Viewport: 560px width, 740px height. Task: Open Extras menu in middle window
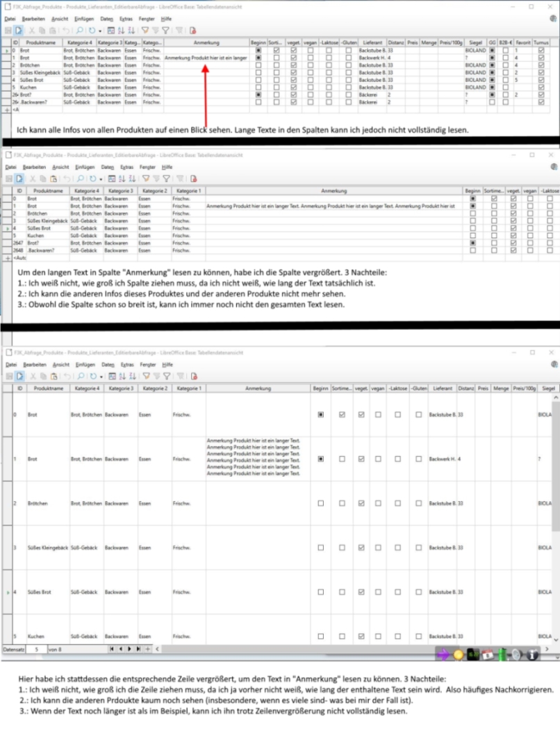[x=126, y=167]
